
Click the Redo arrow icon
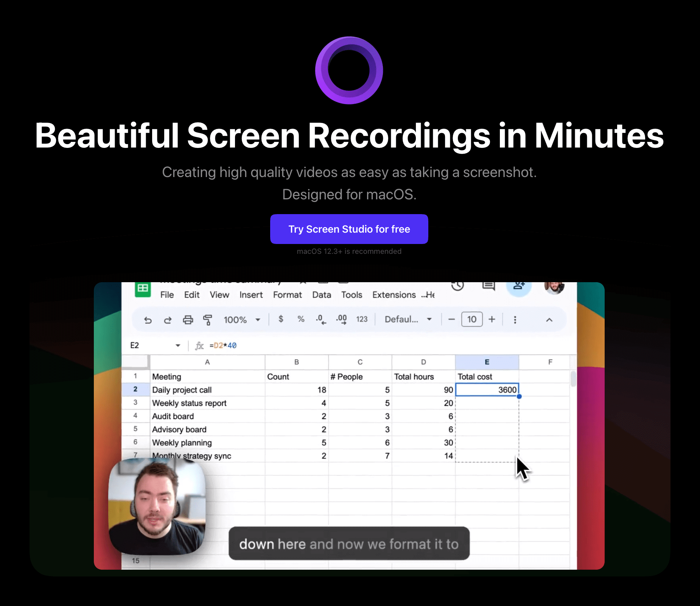click(x=168, y=320)
